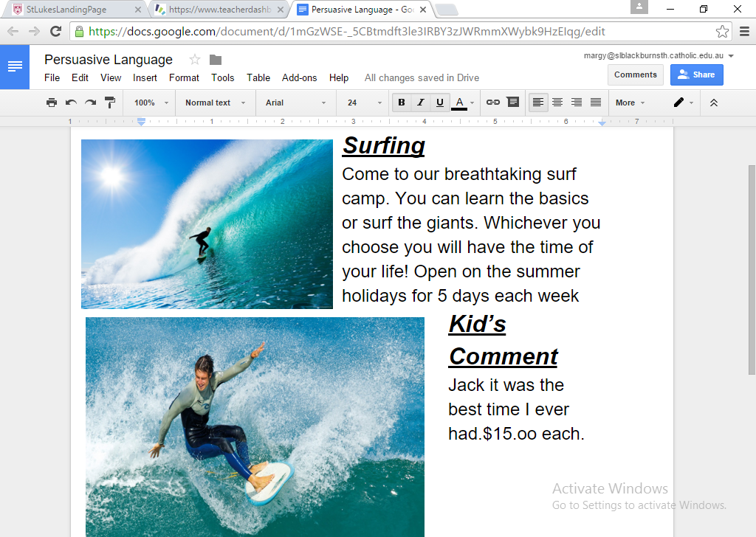Toggle Italic formatting
The height and width of the screenshot is (537, 756).
[x=420, y=102]
